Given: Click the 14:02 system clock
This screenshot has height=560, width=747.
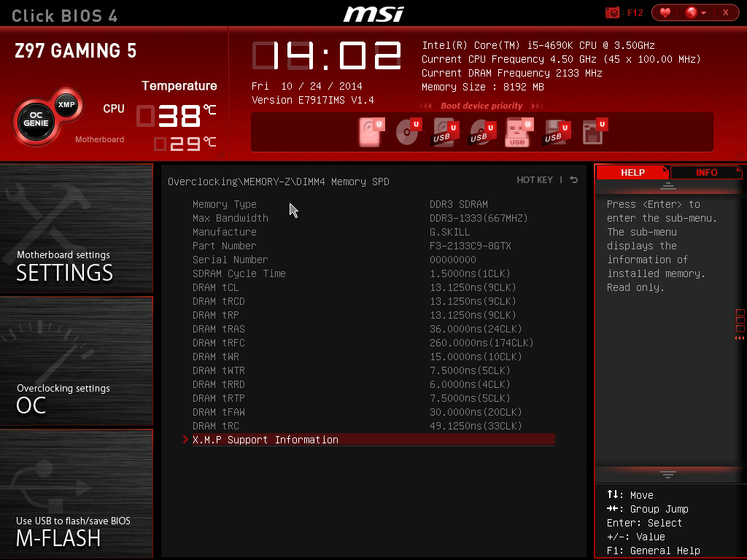Looking at the screenshot, I should tap(327, 55).
